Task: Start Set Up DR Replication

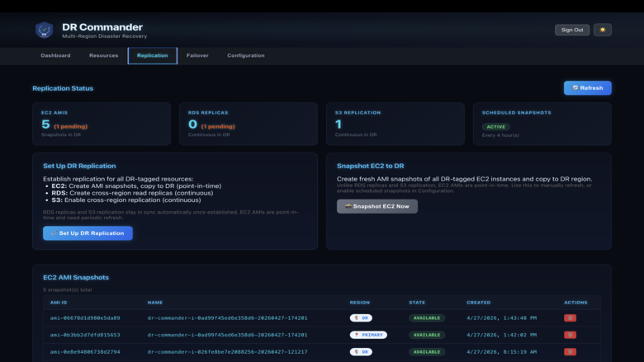Action: point(88,233)
